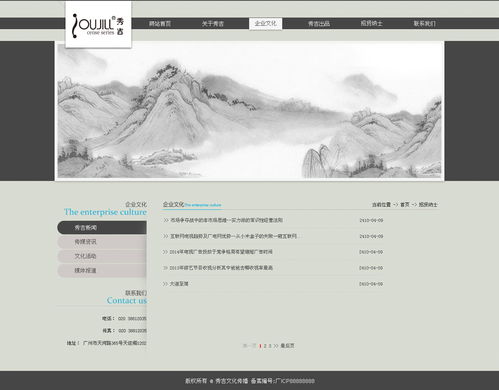Click the 首页 breadcrumb link

405,205
